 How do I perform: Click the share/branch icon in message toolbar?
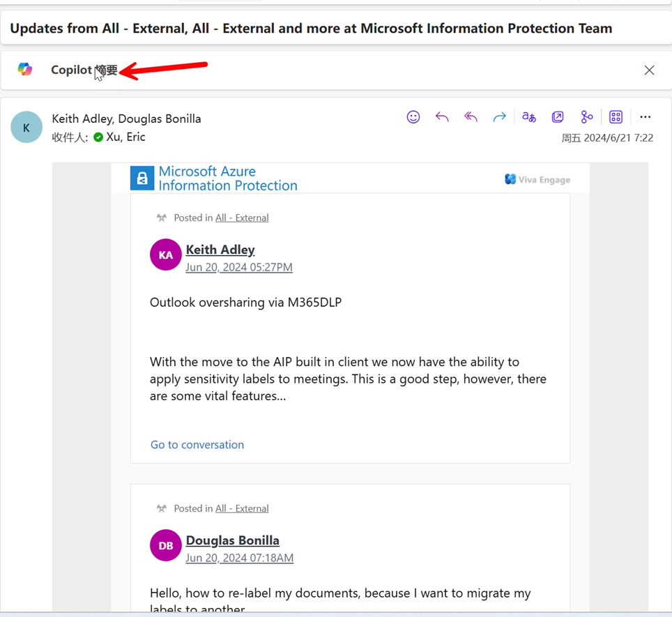587,117
